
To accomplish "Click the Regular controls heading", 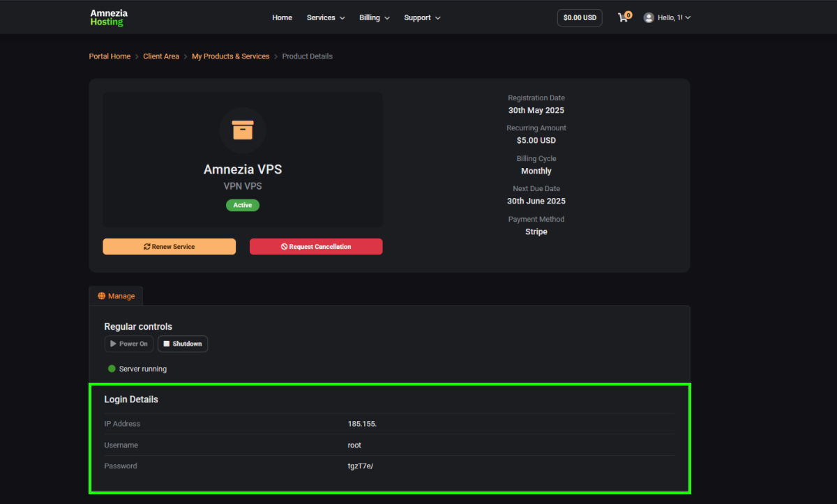I will coord(138,326).
